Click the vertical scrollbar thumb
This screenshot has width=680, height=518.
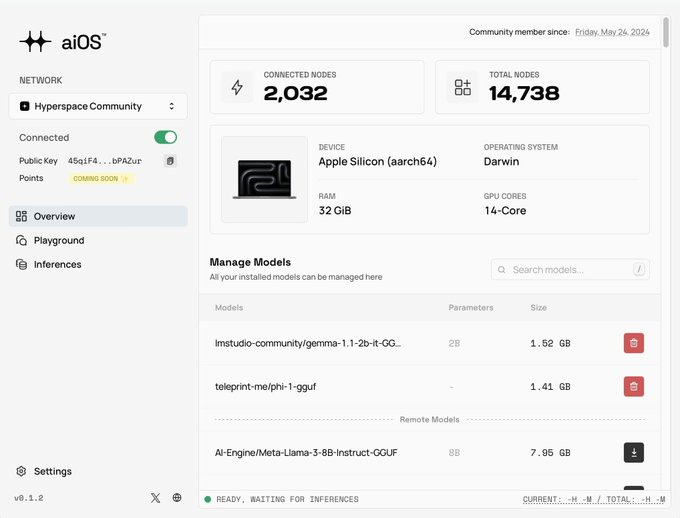[666, 32]
